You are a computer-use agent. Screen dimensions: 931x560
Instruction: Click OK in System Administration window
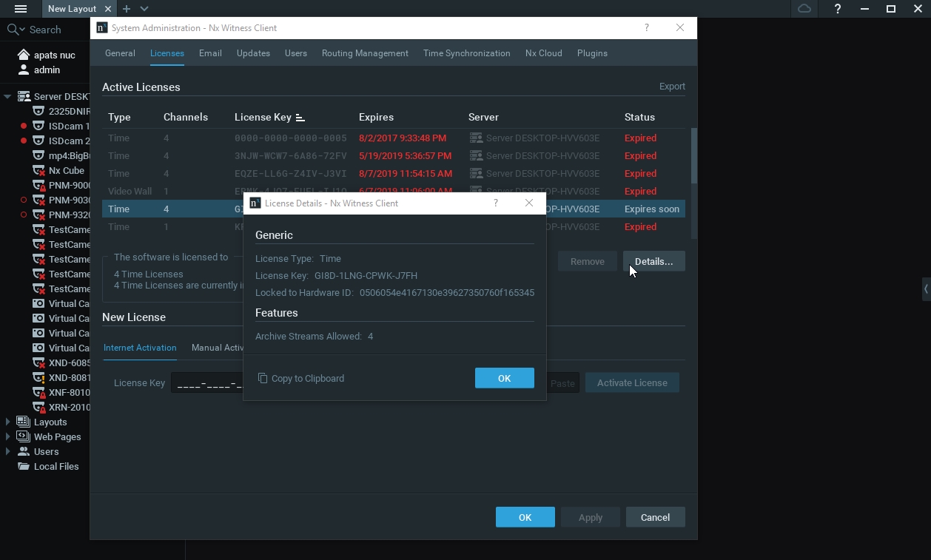coord(525,517)
